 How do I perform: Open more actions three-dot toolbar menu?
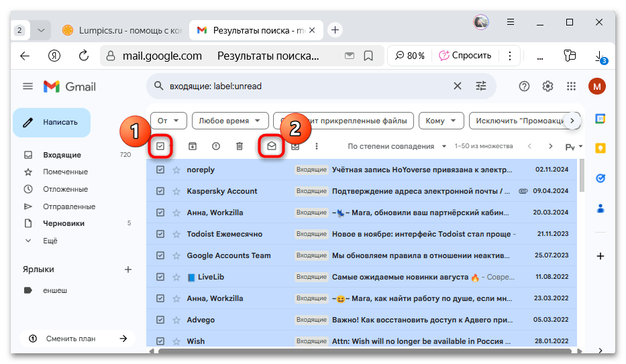pyautogui.click(x=317, y=146)
